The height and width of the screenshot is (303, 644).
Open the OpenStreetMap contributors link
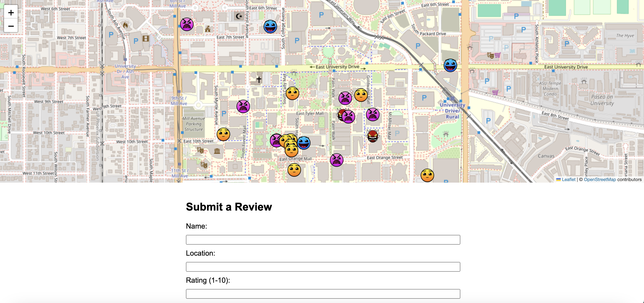pos(600,179)
